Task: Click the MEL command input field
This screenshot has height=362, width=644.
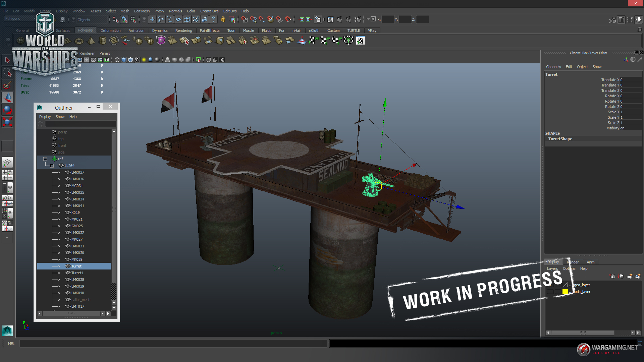Action: point(173,344)
